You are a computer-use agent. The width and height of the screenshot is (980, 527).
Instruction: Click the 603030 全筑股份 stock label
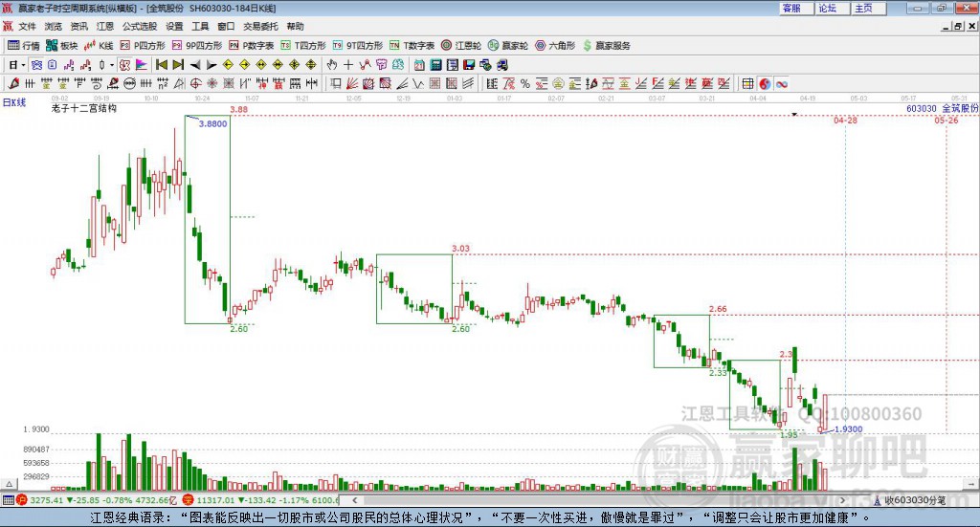click(x=943, y=109)
